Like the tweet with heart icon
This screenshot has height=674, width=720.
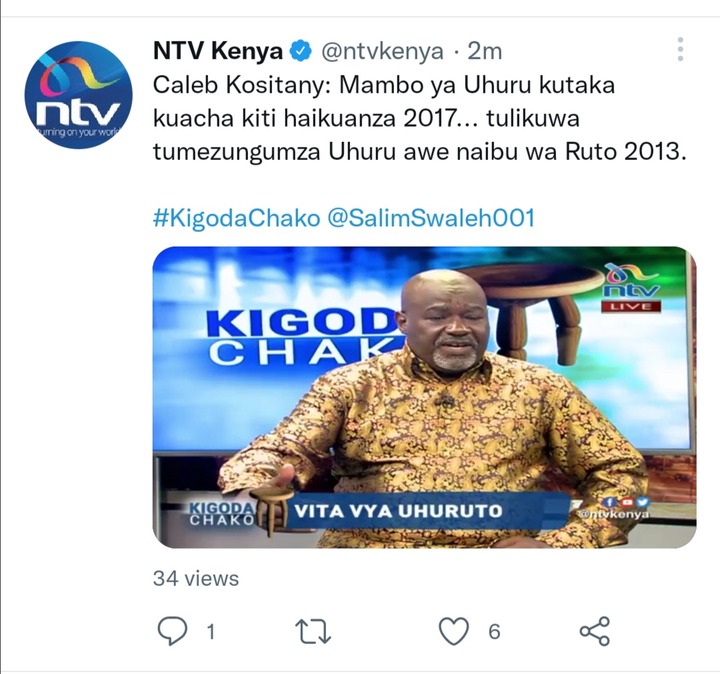(454, 631)
